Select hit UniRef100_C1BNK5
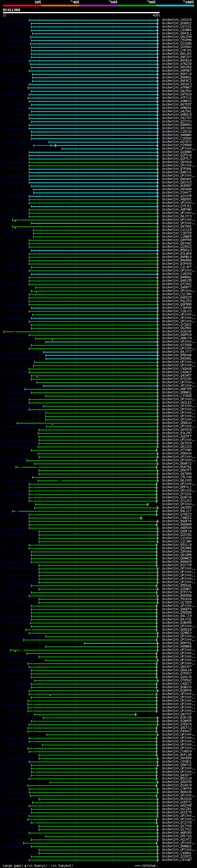Screen dimensions: 197x868 [x=177, y=236]
